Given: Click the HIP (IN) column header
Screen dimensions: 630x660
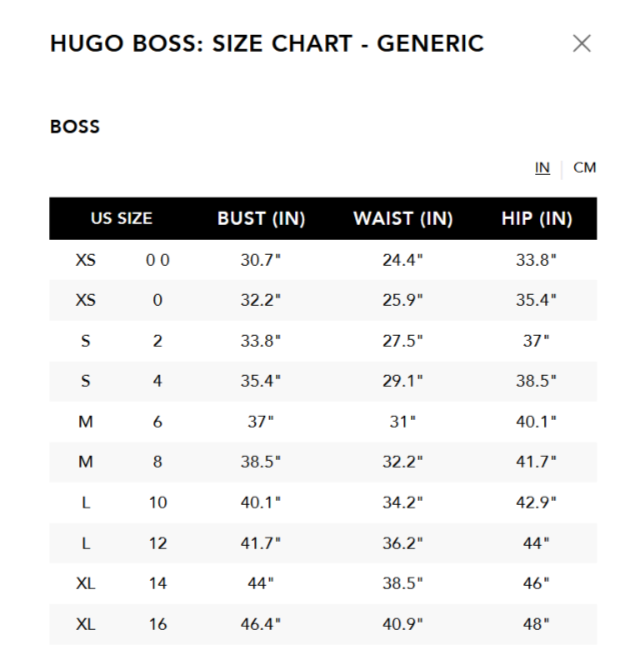Looking at the screenshot, I should pos(536,219).
